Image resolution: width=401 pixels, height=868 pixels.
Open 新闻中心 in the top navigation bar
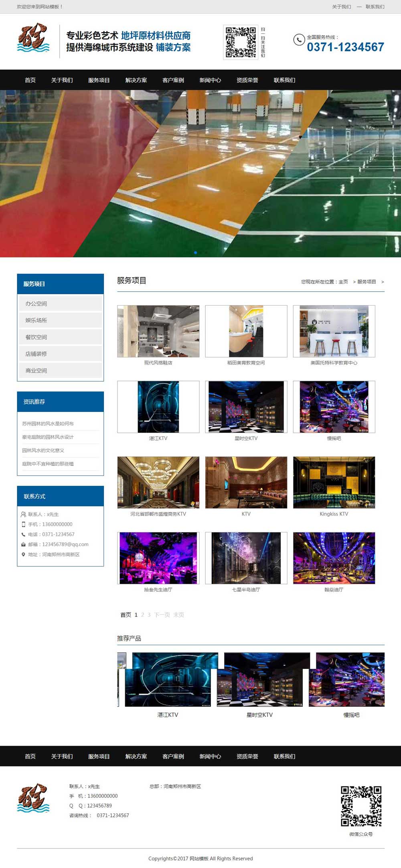[x=210, y=80]
